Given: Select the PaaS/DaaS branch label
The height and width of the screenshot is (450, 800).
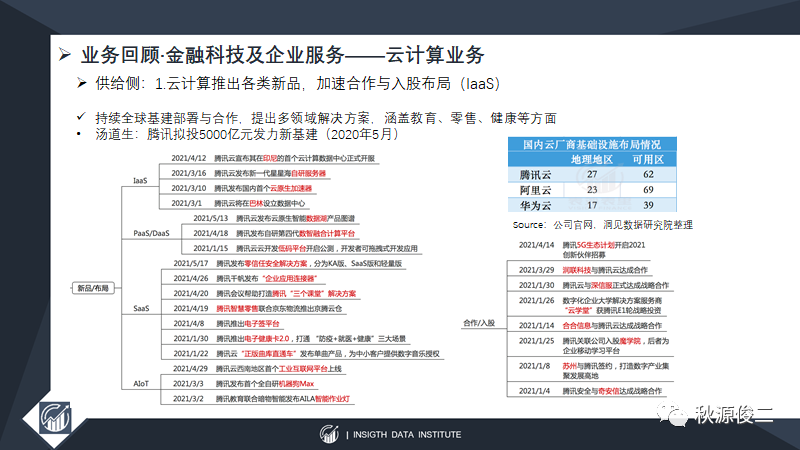Looking at the screenshot, I should pyautogui.click(x=151, y=233).
